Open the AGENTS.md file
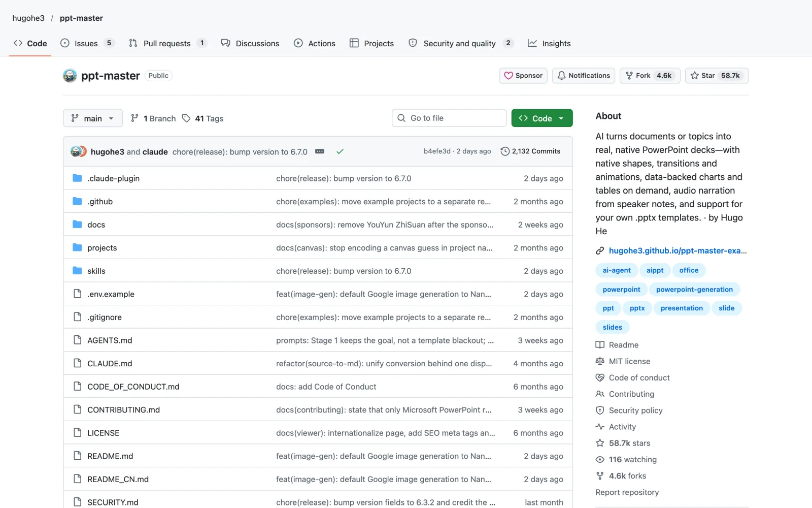The width and height of the screenshot is (812, 508). tap(110, 340)
